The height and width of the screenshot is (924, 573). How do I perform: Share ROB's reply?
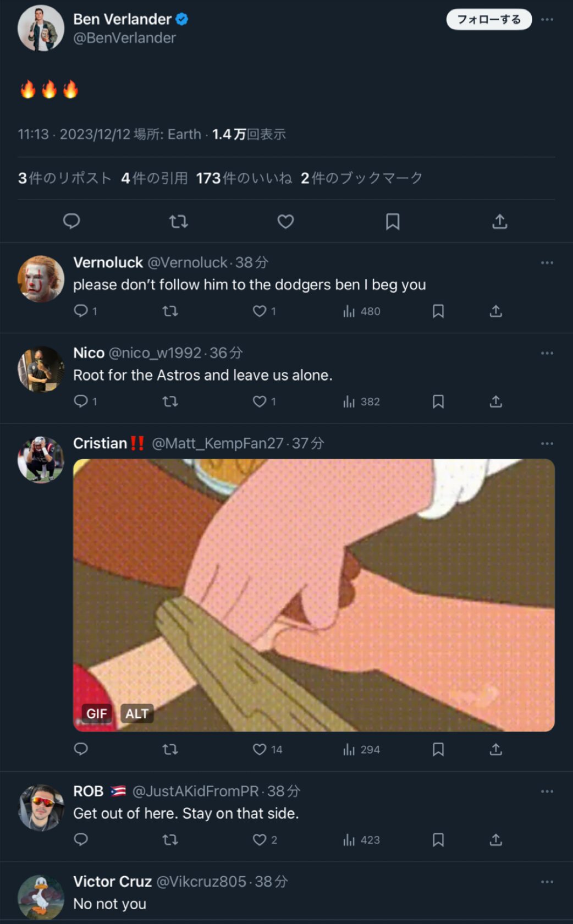pyautogui.click(x=495, y=840)
